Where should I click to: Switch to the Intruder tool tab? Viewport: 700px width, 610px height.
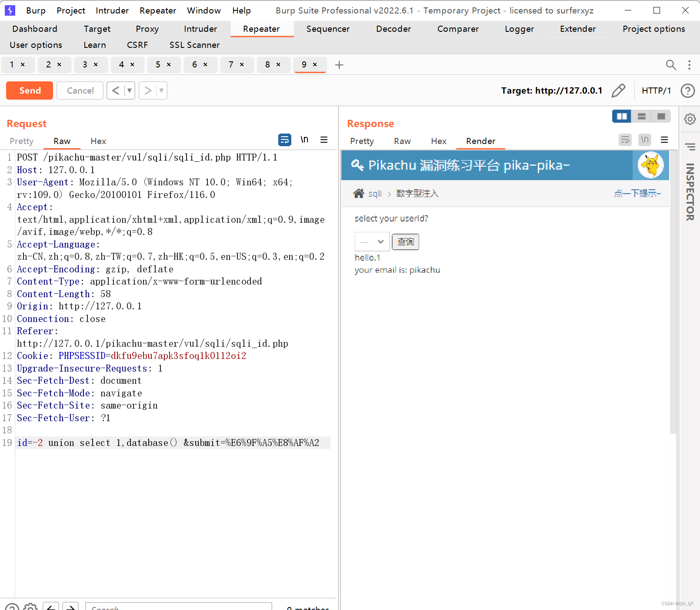[200, 29]
